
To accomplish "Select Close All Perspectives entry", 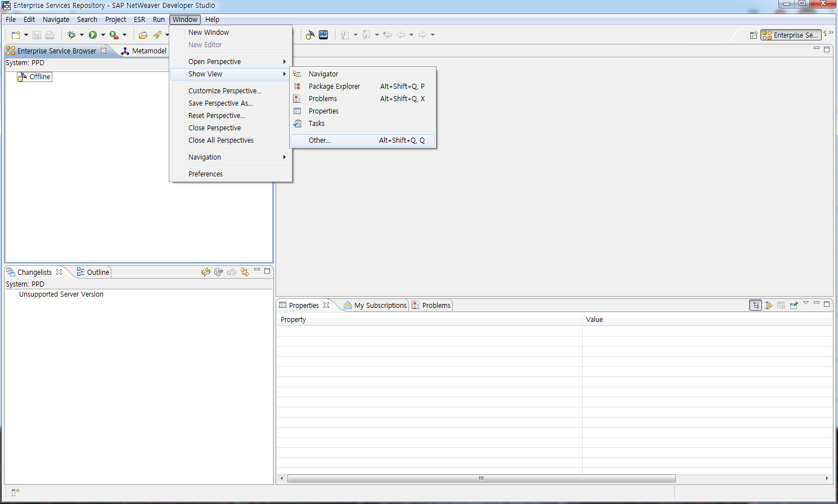I will pos(231,140).
